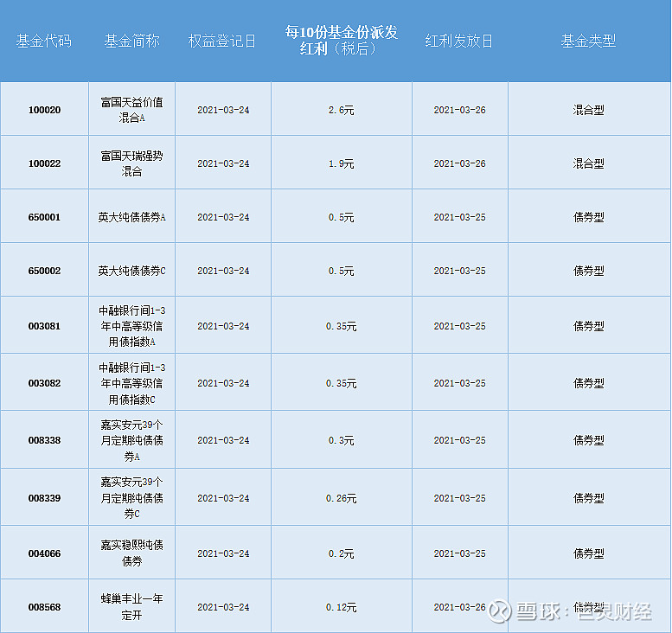672x633 pixels.
Task: Click registration date 2021-03-24 for 100020
Action: pyautogui.click(x=223, y=110)
